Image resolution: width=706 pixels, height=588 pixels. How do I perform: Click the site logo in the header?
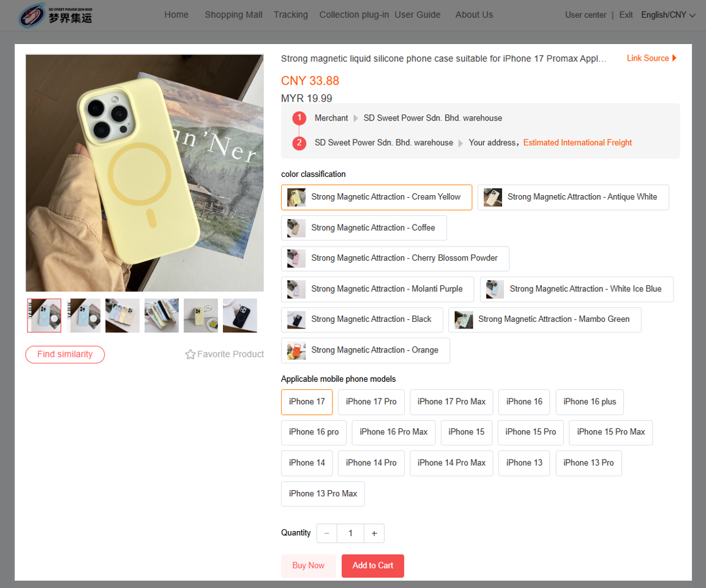tap(56, 15)
